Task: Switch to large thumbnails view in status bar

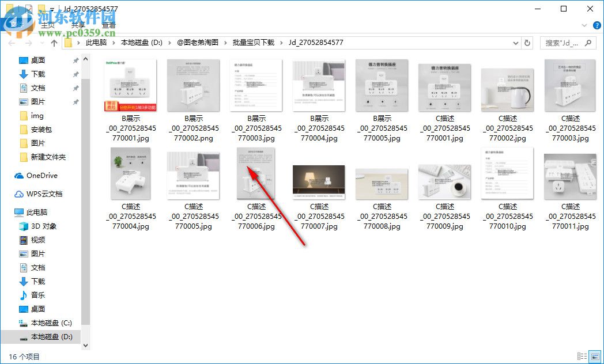Action: point(595,356)
